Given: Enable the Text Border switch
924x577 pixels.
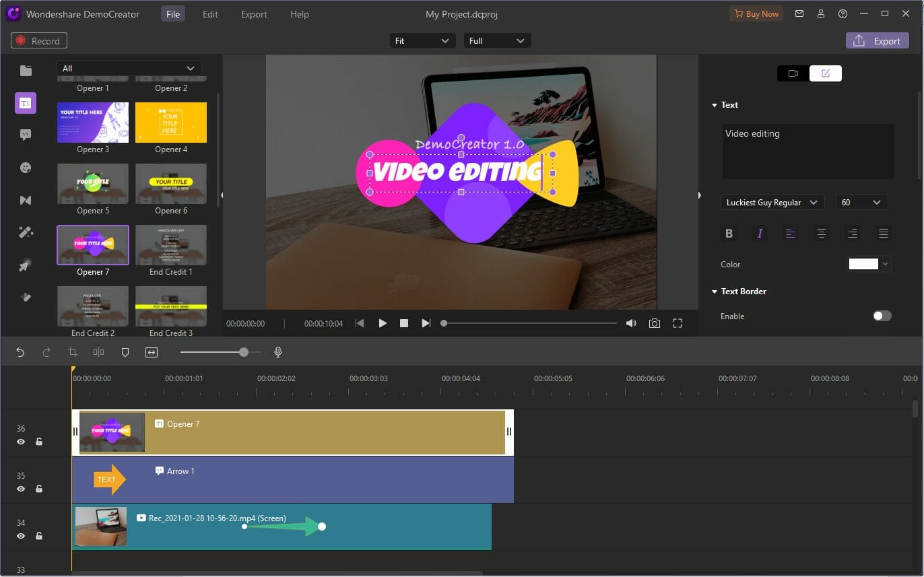Looking at the screenshot, I should pyautogui.click(x=882, y=316).
